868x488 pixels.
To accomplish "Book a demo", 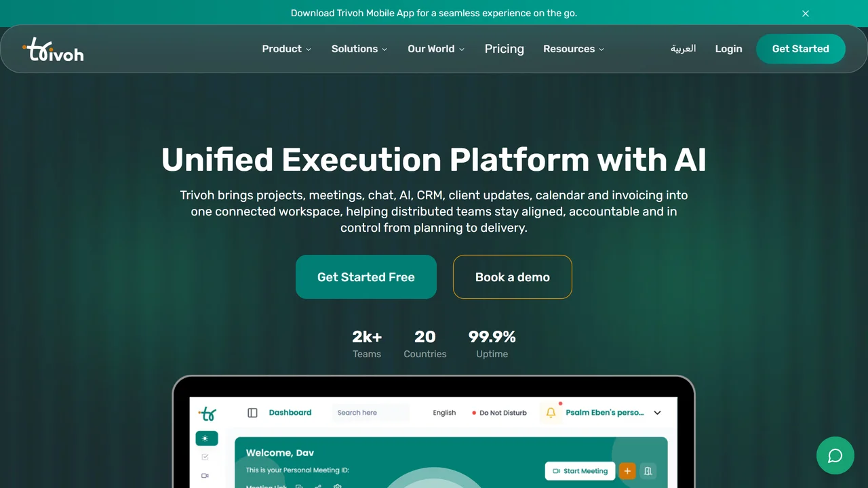I will point(513,277).
